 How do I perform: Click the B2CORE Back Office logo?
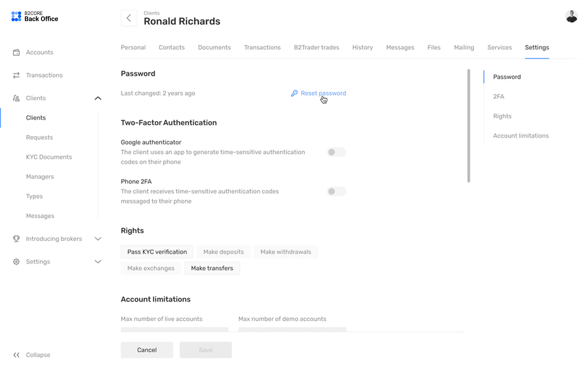[35, 17]
